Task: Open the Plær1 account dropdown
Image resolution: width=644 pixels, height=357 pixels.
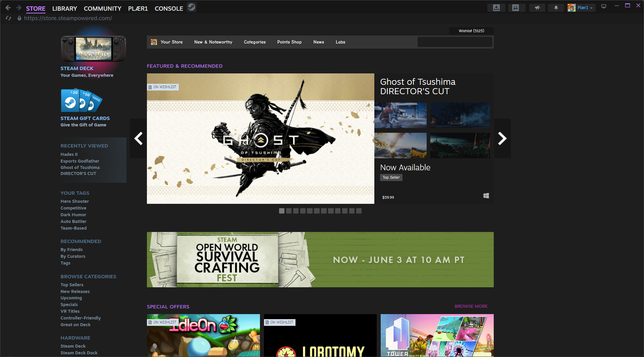Action: [585, 8]
